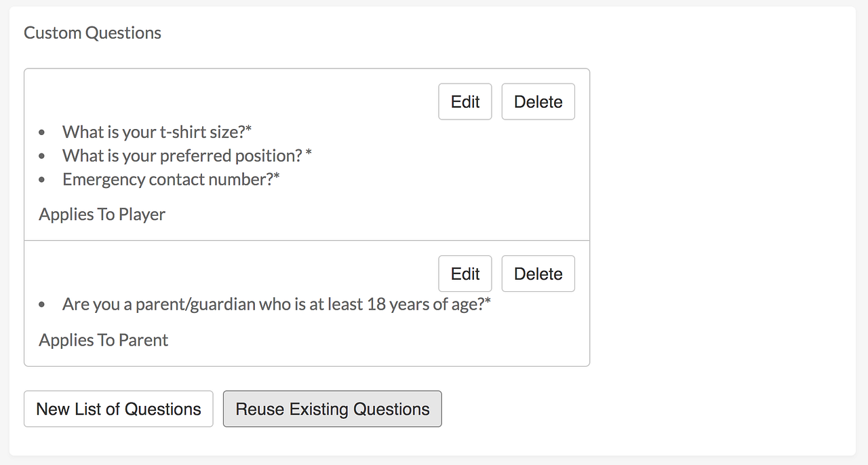
Task: Click required asterisk after parent/guardian question
Action: (488, 301)
